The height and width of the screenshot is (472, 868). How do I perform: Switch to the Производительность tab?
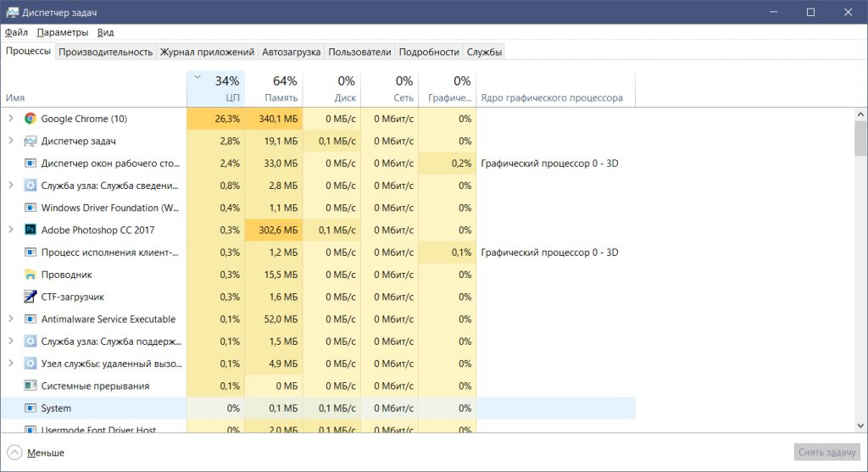click(x=106, y=52)
